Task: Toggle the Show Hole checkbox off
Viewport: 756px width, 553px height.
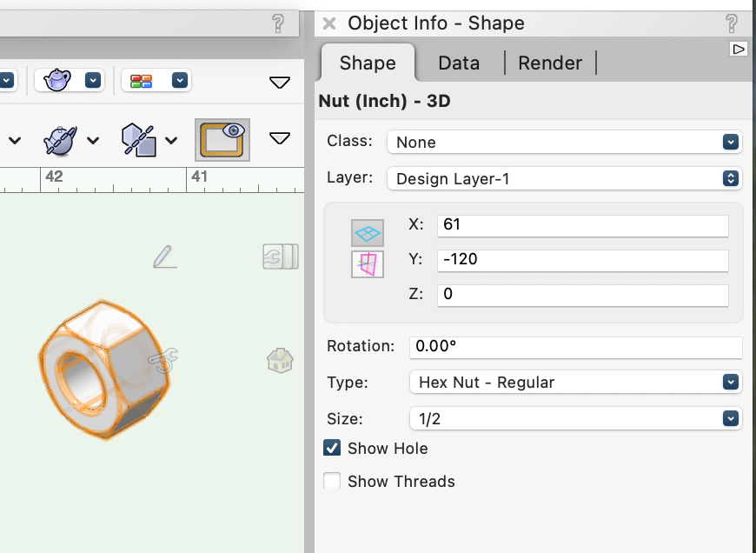Action: point(331,448)
